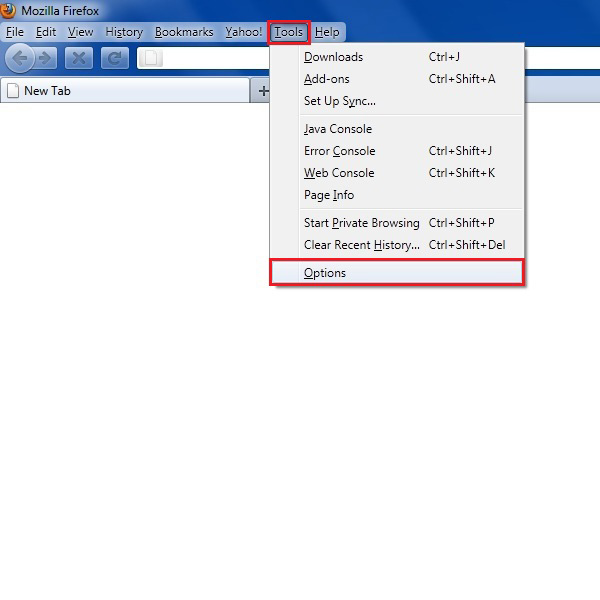Select Page Info menu item
Screen dimensions: 600x600
tap(397, 195)
